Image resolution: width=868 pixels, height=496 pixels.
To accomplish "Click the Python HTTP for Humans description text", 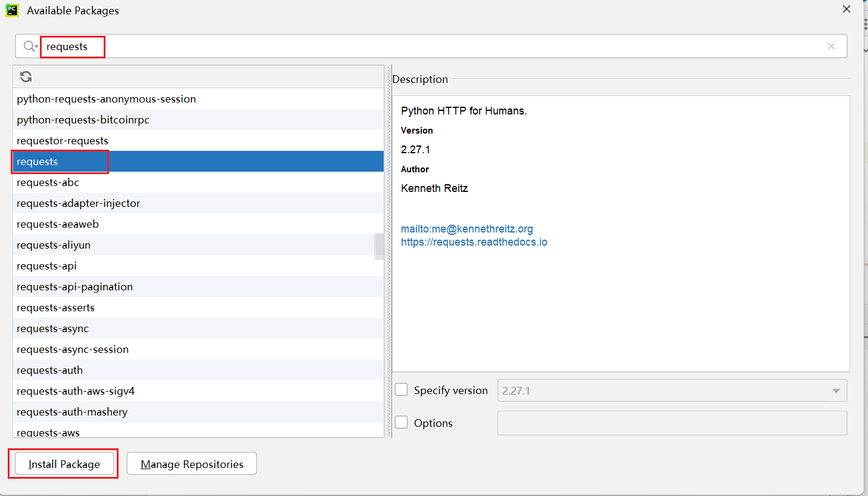I will click(x=464, y=111).
